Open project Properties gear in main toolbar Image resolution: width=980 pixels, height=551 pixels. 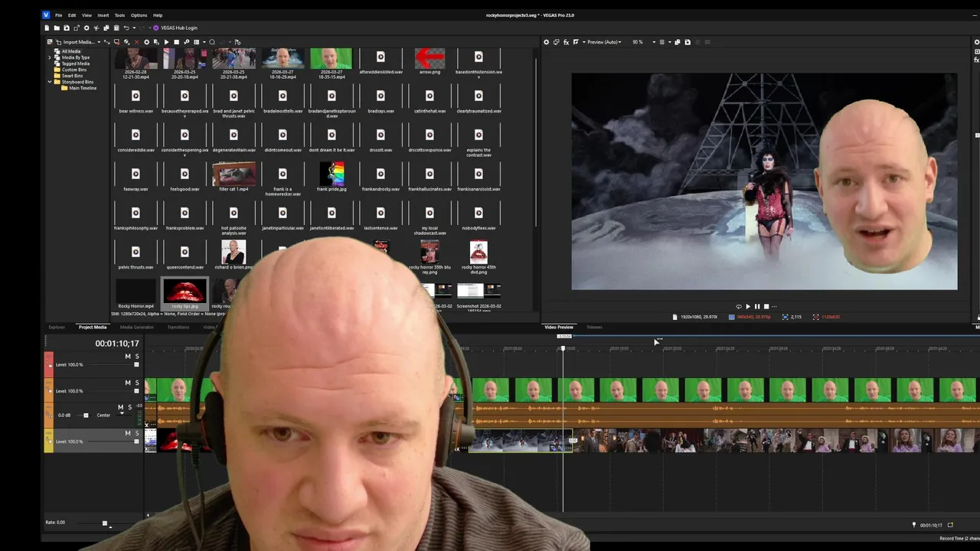[87, 28]
